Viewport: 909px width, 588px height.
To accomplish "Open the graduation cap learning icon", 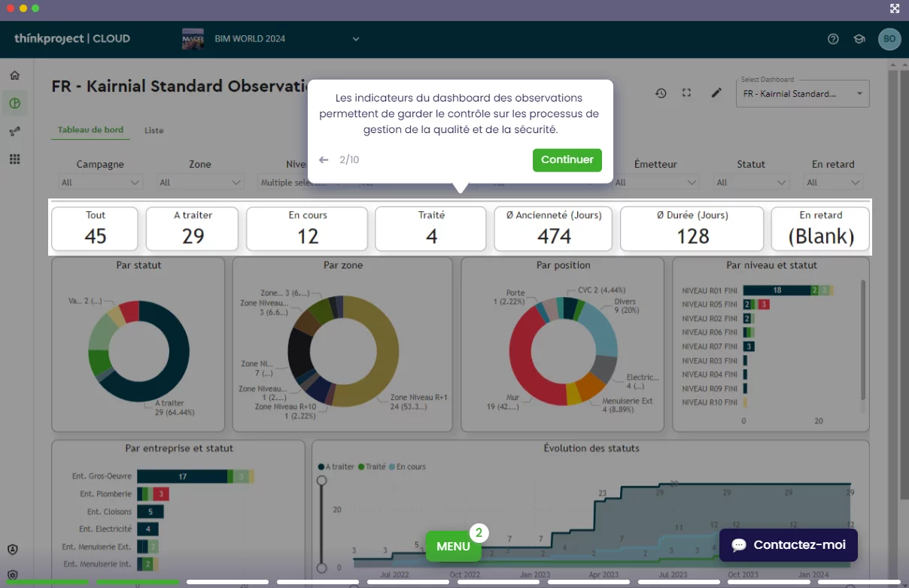I will click(859, 39).
